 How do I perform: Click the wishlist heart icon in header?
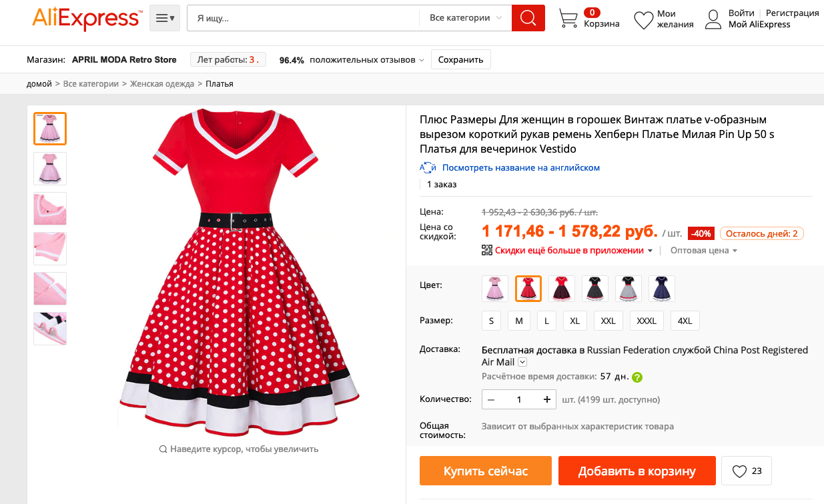click(x=643, y=20)
